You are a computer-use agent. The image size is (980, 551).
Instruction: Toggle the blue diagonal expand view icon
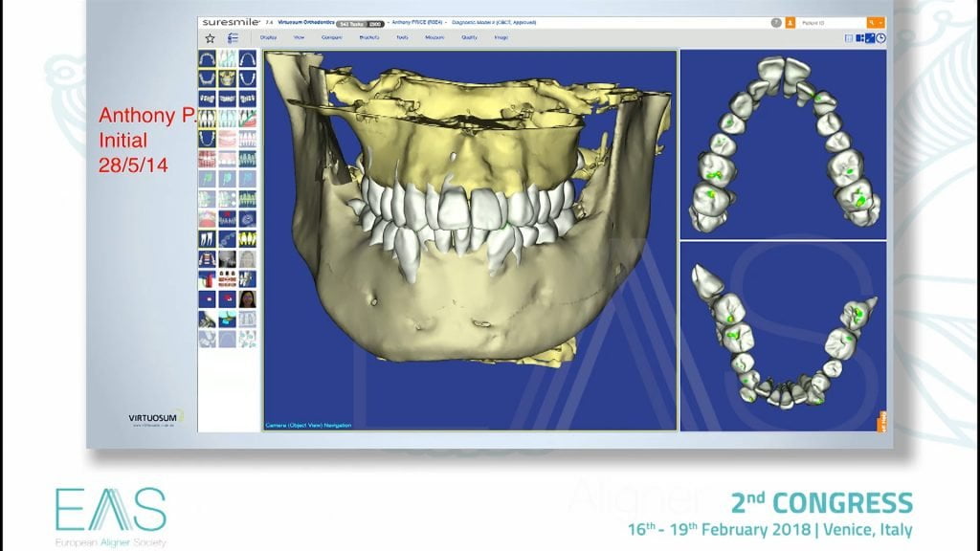(x=870, y=38)
